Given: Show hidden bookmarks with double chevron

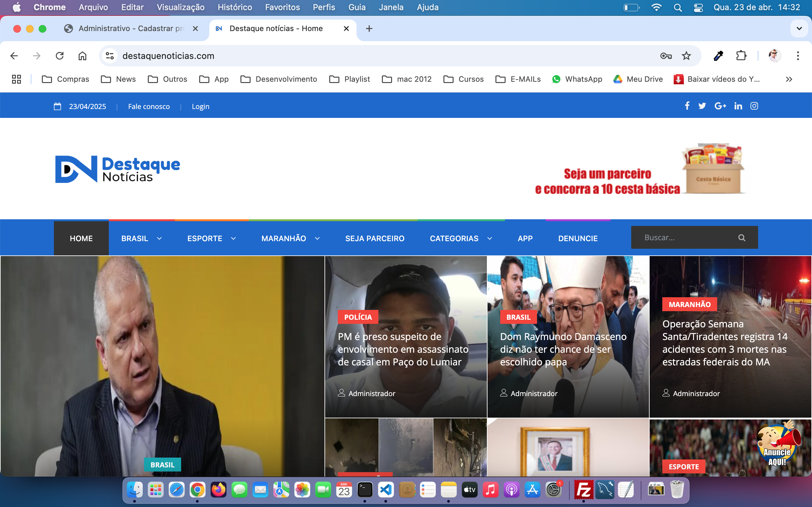Looking at the screenshot, I should coord(789,79).
